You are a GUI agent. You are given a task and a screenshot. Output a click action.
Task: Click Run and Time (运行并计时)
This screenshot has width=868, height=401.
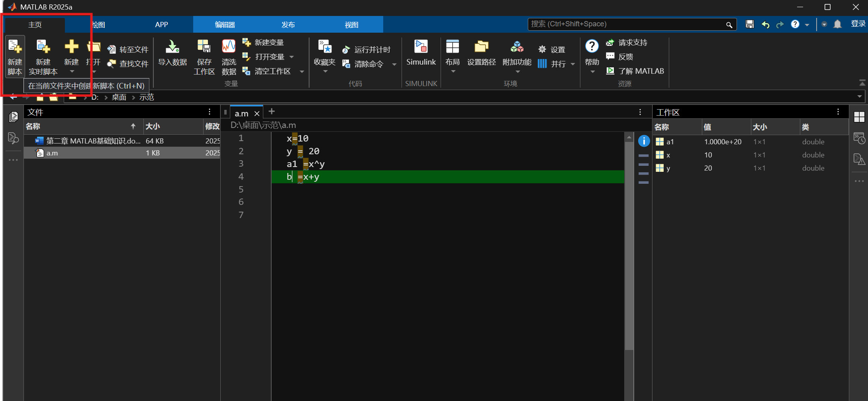click(366, 49)
